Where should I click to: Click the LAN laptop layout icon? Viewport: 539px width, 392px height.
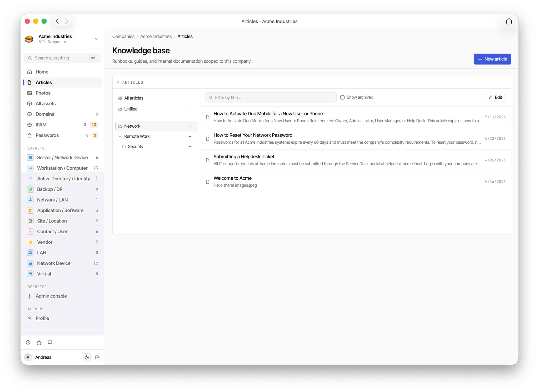coord(30,253)
